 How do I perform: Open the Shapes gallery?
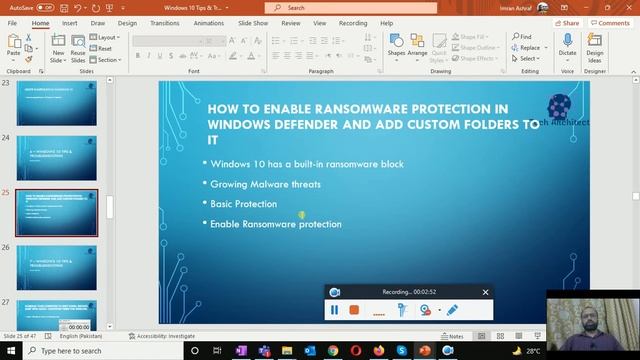(x=396, y=48)
